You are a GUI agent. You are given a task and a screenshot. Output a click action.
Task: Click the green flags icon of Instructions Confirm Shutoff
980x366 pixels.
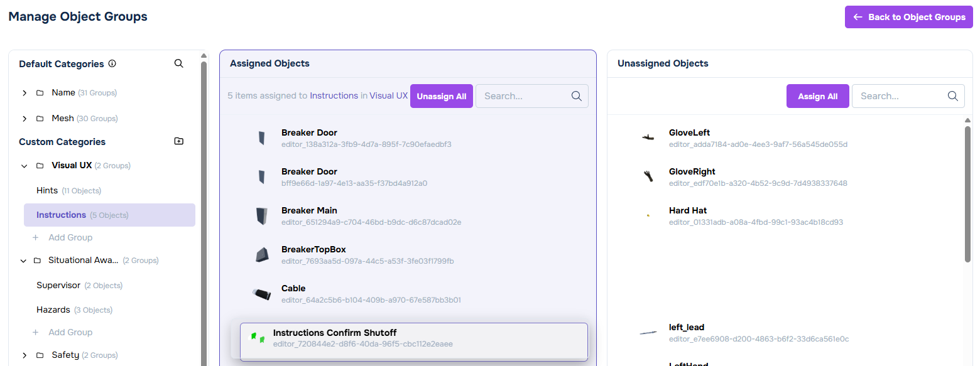coord(258,338)
